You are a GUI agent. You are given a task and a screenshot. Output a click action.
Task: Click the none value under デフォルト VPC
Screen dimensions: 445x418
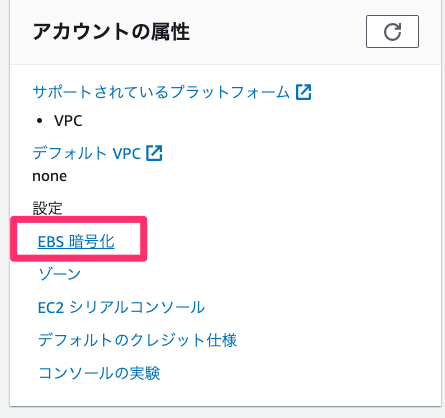tap(50, 176)
